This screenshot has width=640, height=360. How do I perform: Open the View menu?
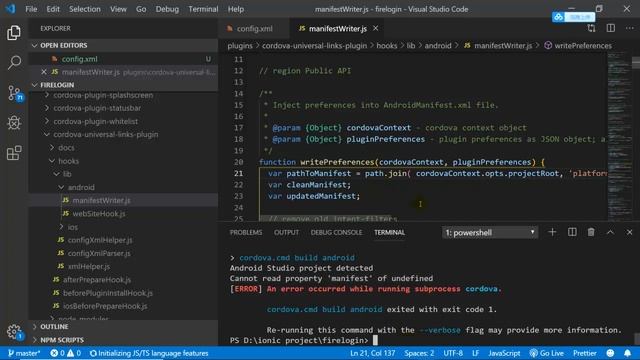tap(118, 9)
